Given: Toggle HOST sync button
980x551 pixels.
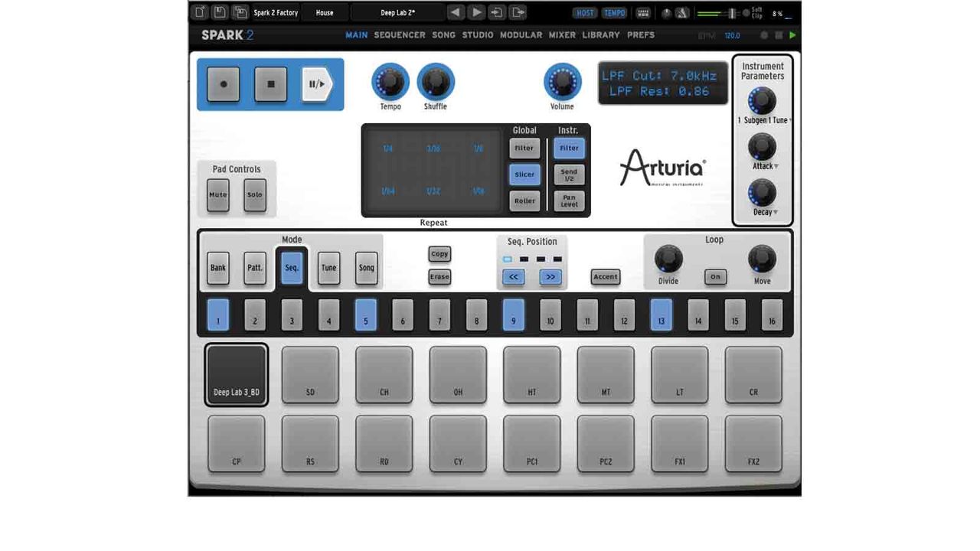Looking at the screenshot, I should pos(585,13).
